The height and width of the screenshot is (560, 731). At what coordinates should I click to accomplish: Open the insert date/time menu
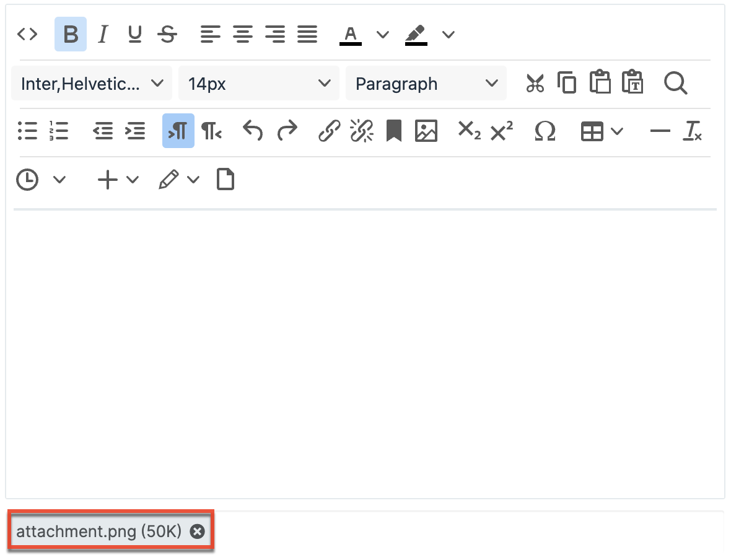coord(40,180)
